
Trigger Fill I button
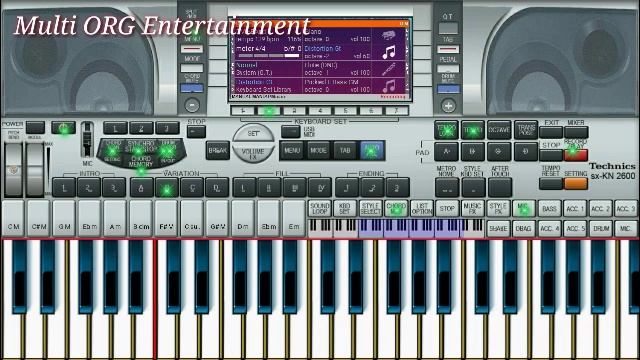tap(244, 188)
